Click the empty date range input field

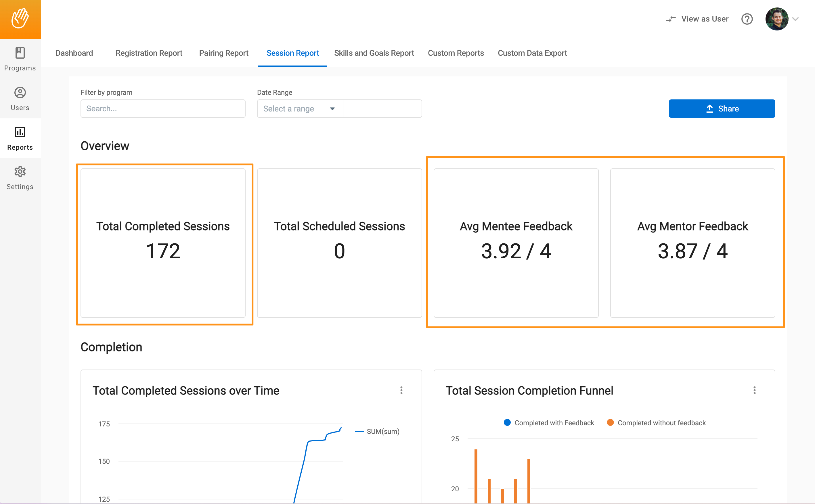(x=382, y=108)
